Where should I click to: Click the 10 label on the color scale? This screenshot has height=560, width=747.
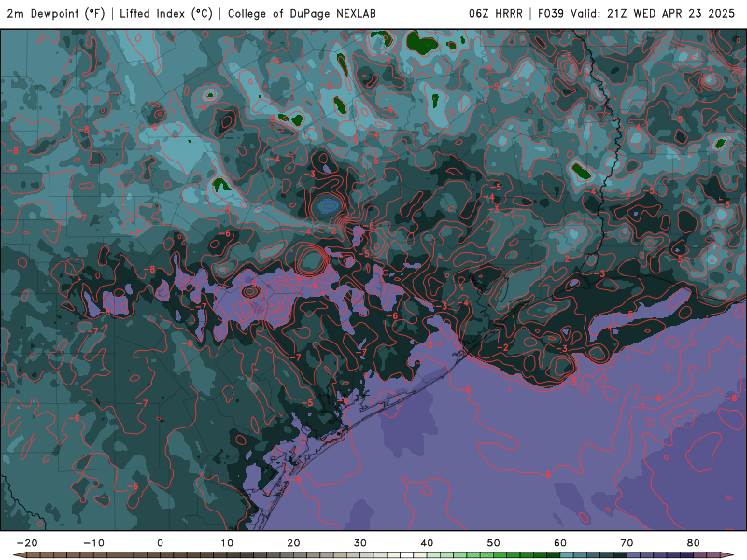(x=227, y=543)
